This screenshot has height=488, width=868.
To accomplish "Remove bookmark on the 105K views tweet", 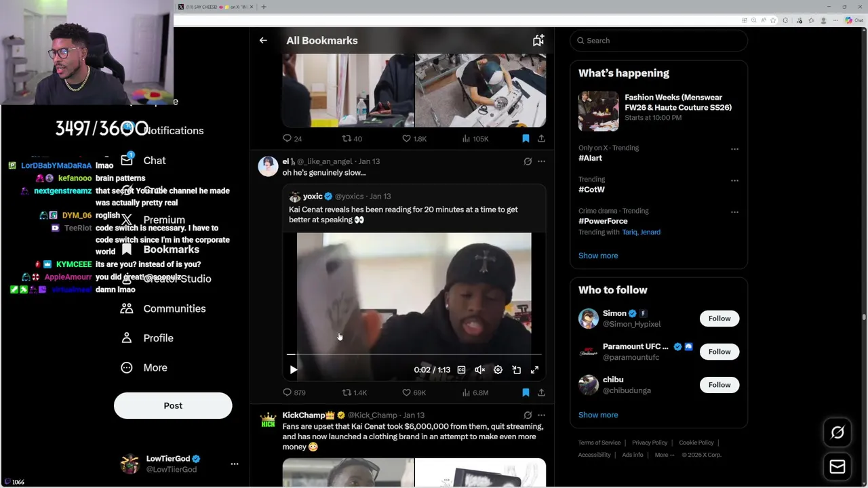I will (526, 138).
